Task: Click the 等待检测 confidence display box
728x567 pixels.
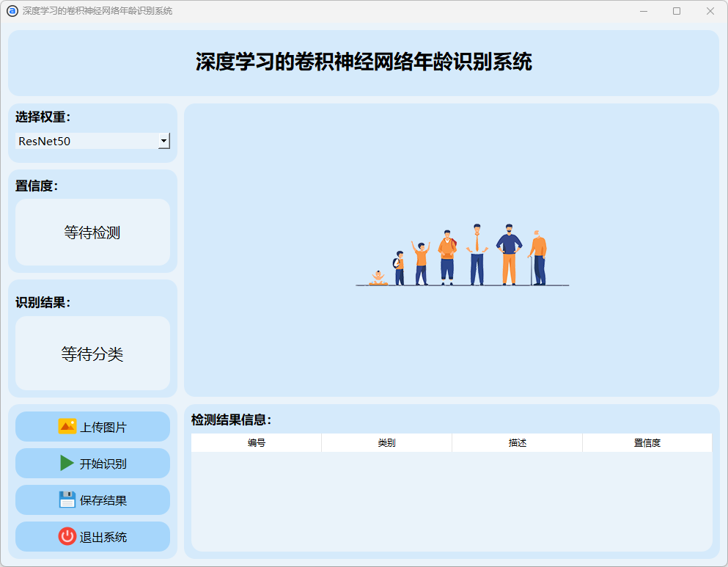Action: [x=92, y=233]
